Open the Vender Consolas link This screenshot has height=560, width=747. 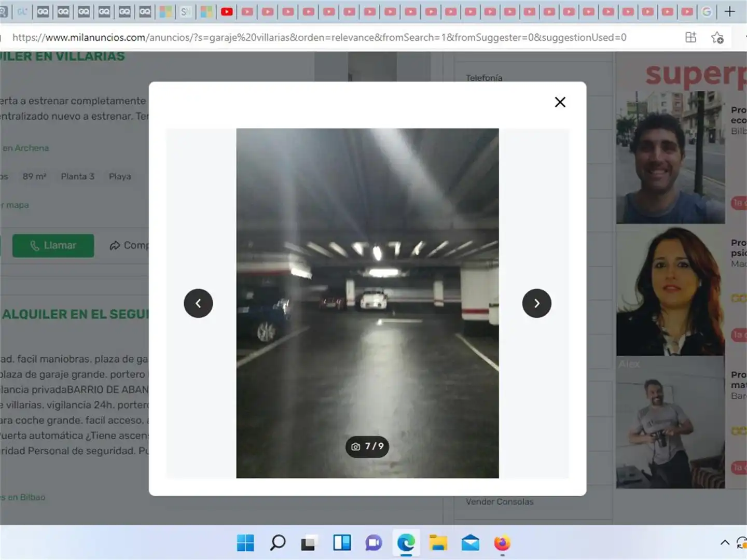tap(500, 501)
